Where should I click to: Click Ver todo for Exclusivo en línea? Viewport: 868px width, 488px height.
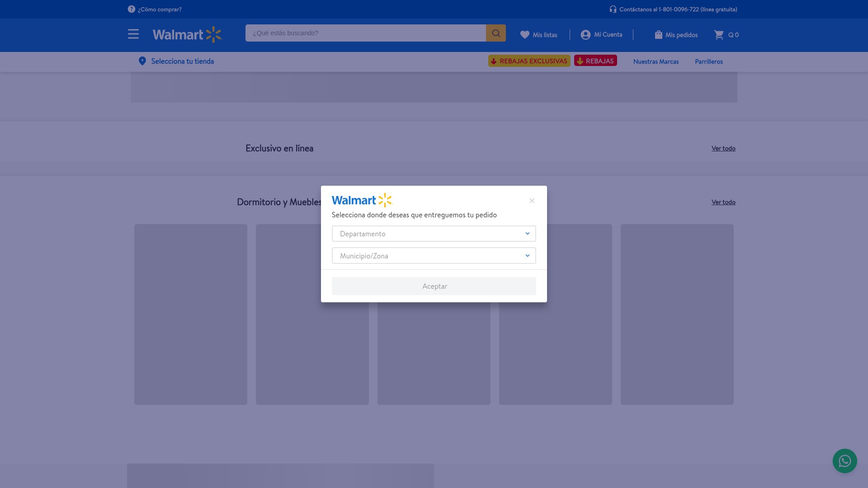pos(723,148)
